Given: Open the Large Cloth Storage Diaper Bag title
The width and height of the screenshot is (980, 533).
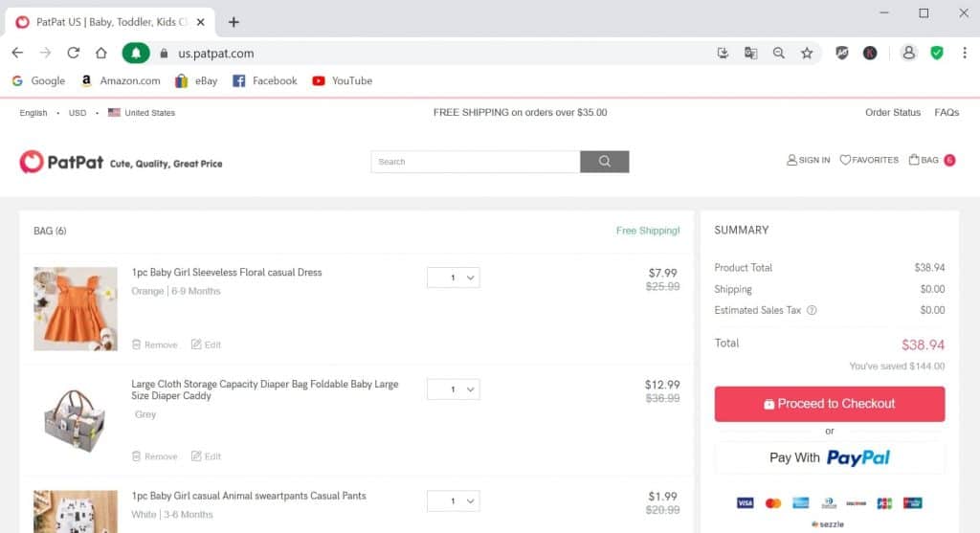Looking at the screenshot, I should pos(265,389).
